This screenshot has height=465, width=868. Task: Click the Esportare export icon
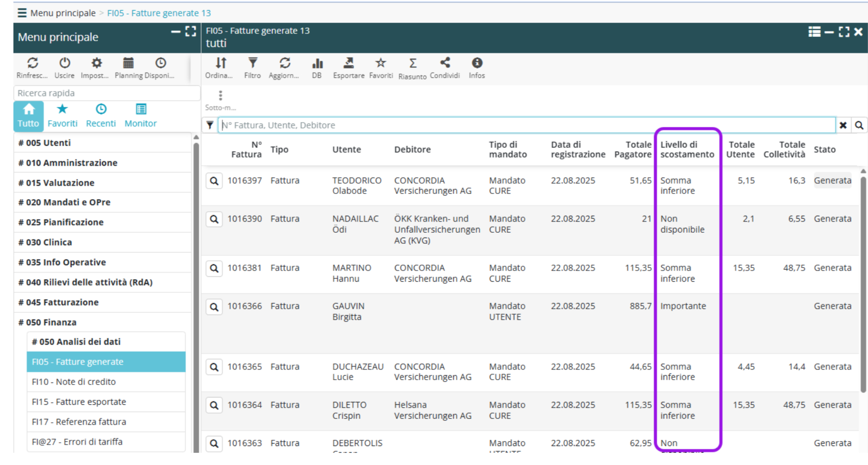tap(348, 64)
